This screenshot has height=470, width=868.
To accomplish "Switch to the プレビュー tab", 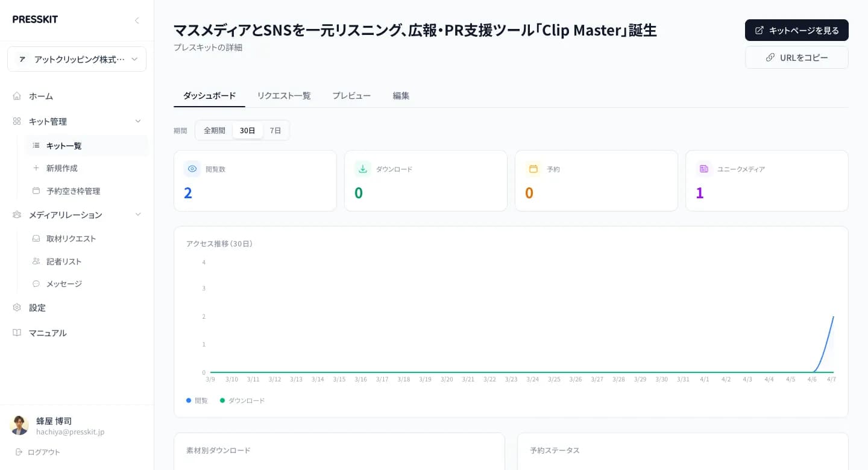I will point(351,96).
